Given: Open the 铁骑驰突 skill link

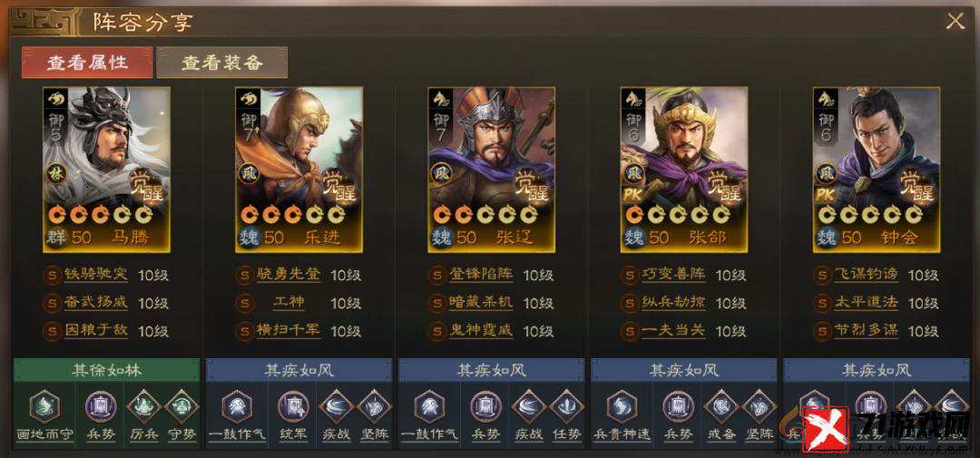Looking at the screenshot, I should pos(96,274).
